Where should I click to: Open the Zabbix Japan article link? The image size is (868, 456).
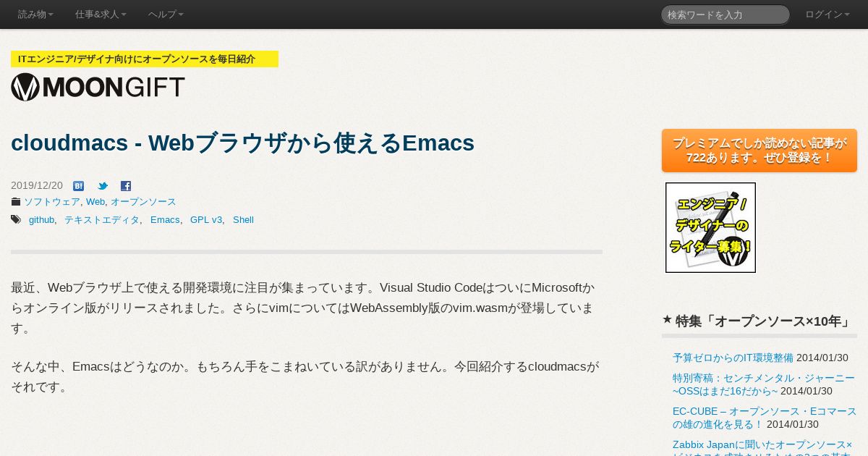click(x=762, y=447)
